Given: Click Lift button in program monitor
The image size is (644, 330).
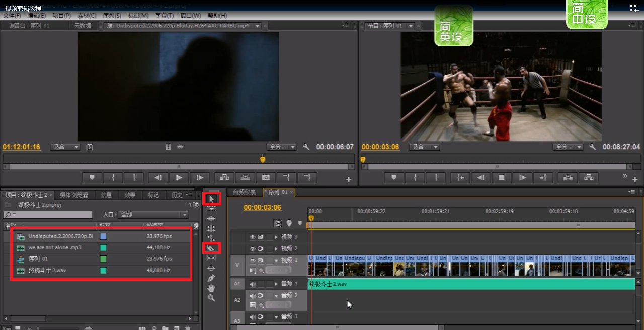Looking at the screenshot, I should pos(568,177).
